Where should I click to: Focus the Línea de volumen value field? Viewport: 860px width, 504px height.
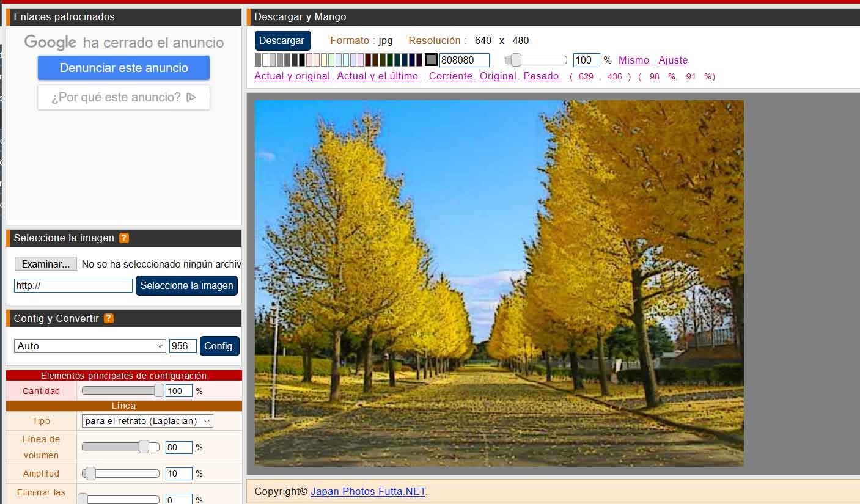179,447
